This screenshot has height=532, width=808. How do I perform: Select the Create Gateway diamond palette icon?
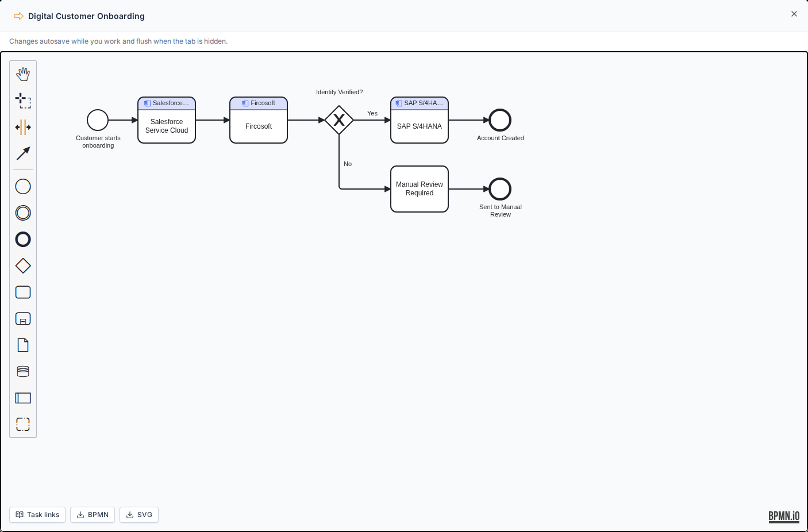tap(23, 266)
